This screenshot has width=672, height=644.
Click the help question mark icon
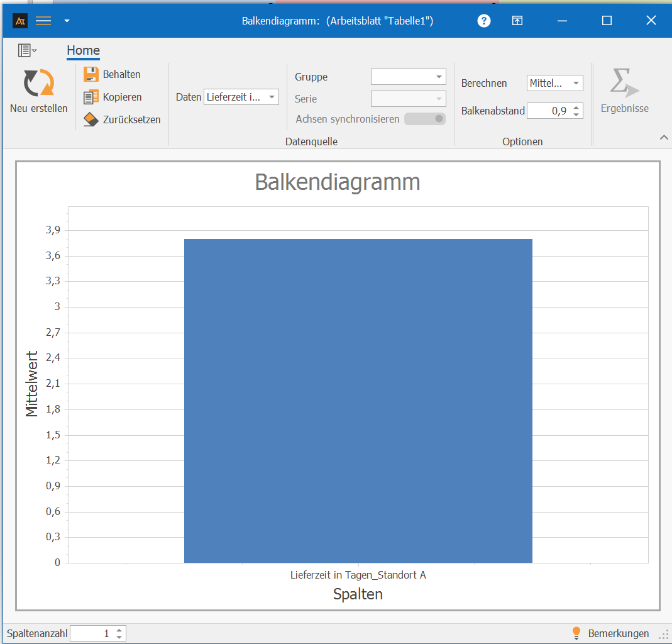pyautogui.click(x=484, y=21)
